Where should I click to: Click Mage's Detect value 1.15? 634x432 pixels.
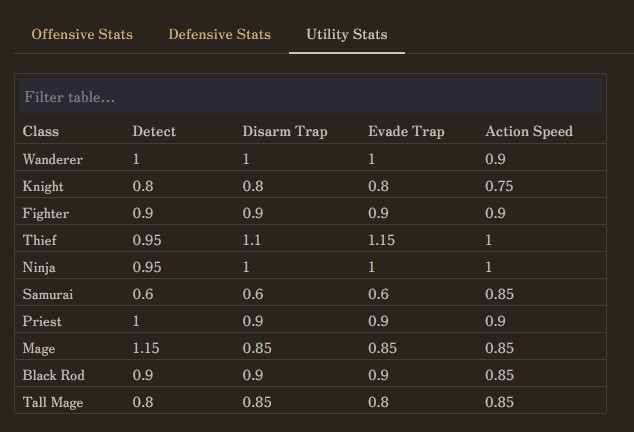146,348
